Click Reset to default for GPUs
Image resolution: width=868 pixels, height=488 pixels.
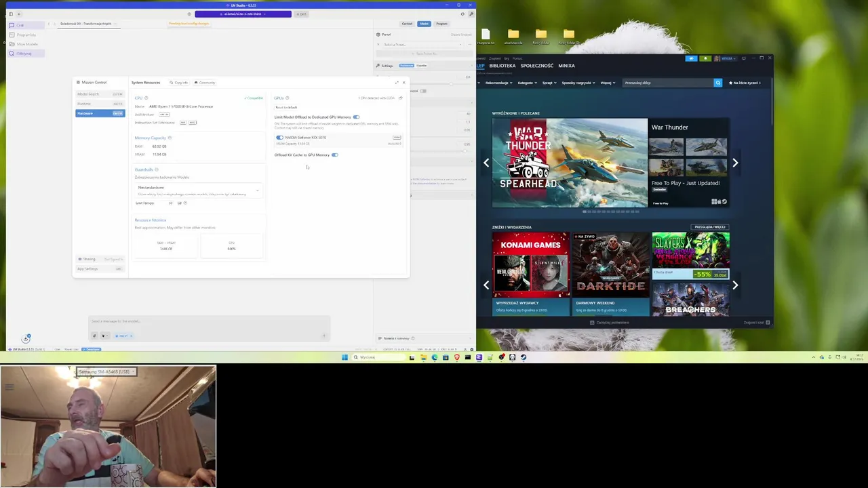[286, 107]
